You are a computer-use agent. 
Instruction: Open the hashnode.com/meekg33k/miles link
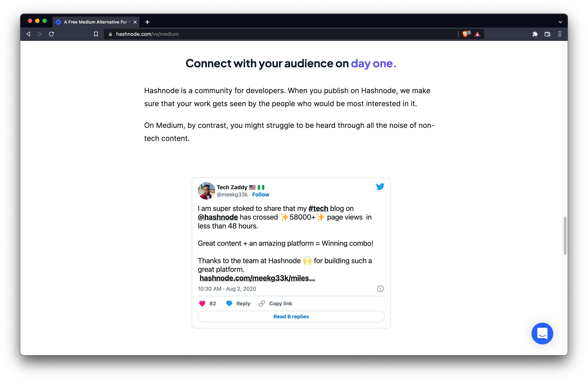[x=257, y=278]
